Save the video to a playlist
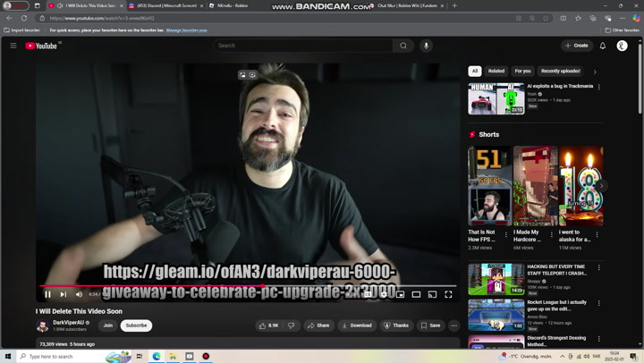Viewport: 644px width, 363px height. pyautogui.click(x=430, y=325)
